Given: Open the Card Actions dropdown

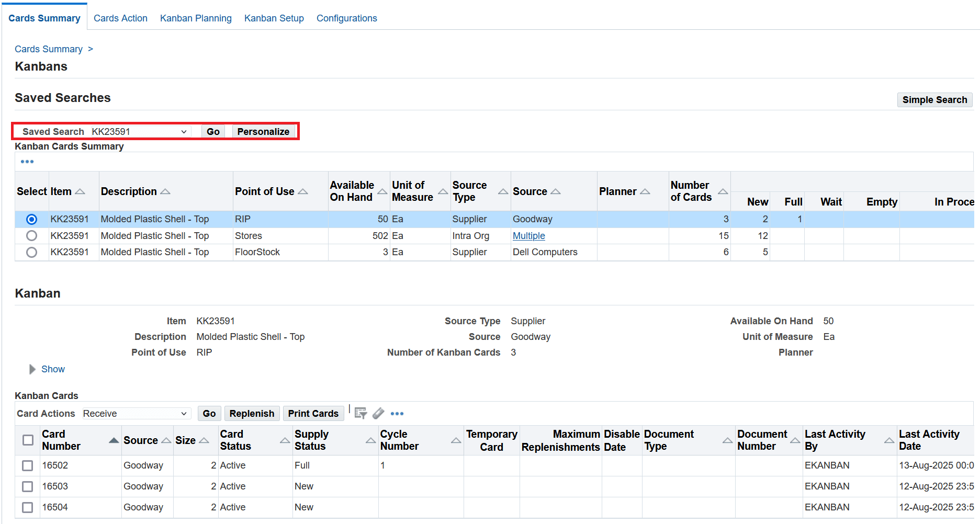Looking at the screenshot, I should point(135,414).
